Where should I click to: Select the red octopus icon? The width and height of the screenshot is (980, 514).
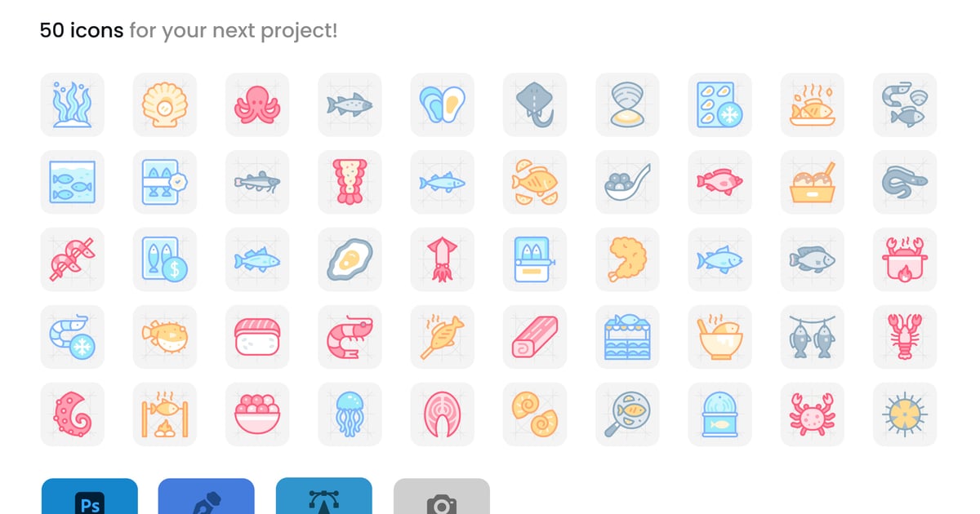[257, 105]
